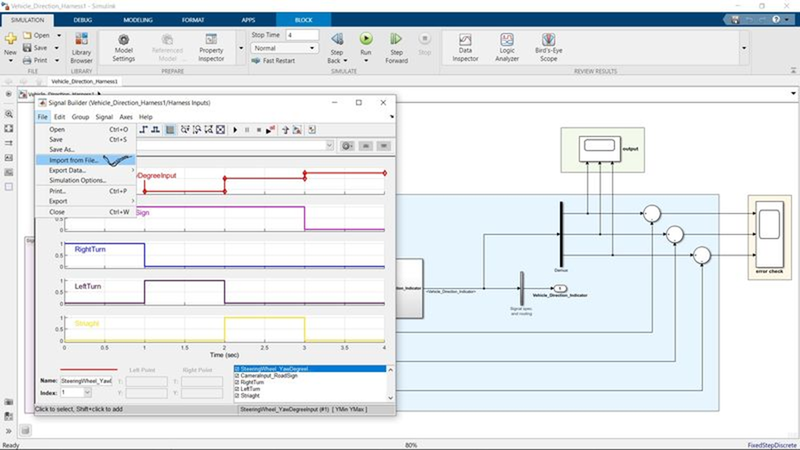Choose Simulation Options in File menu
Viewport: 800px width, 450px height.
[x=85, y=181]
